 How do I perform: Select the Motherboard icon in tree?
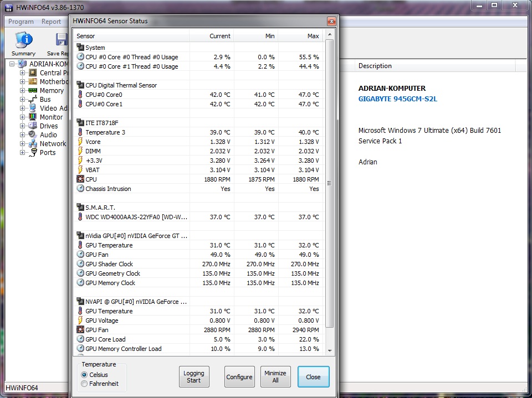(x=33, y=81)
